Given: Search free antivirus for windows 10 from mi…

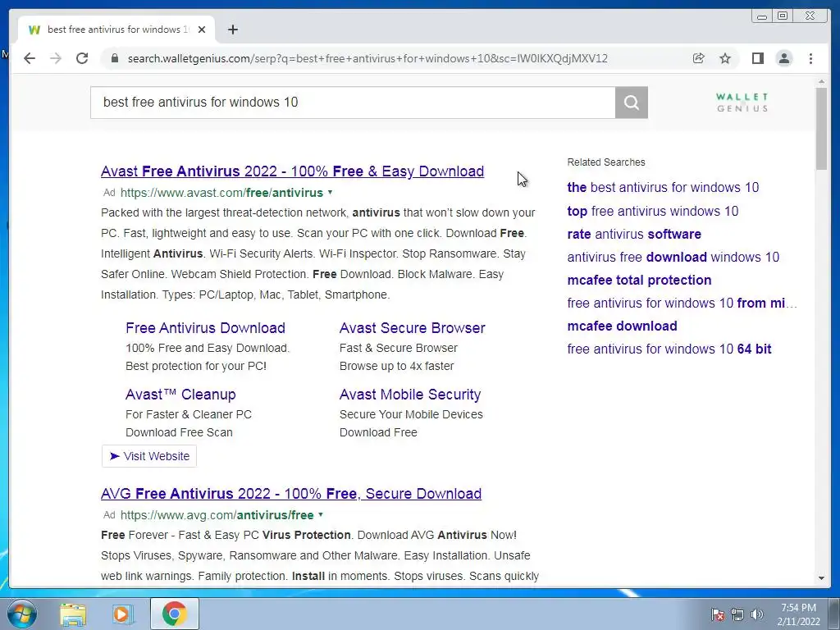Looking at the screenshot, I should [682, 304].
